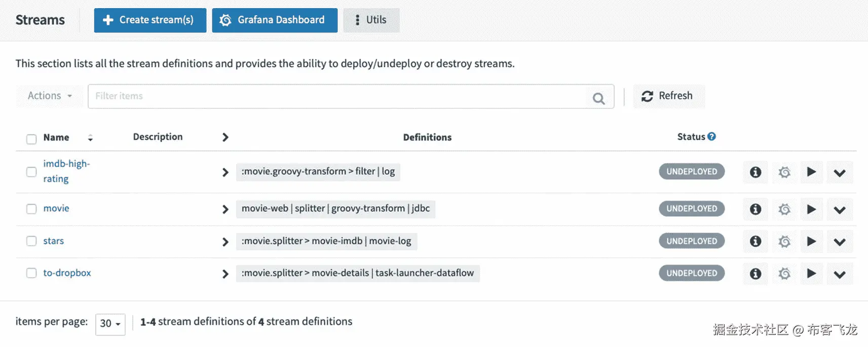Screen dimensions: 868x347
Task: Open Grafana icon for movie stream
Action: click(x=784, y=209)
